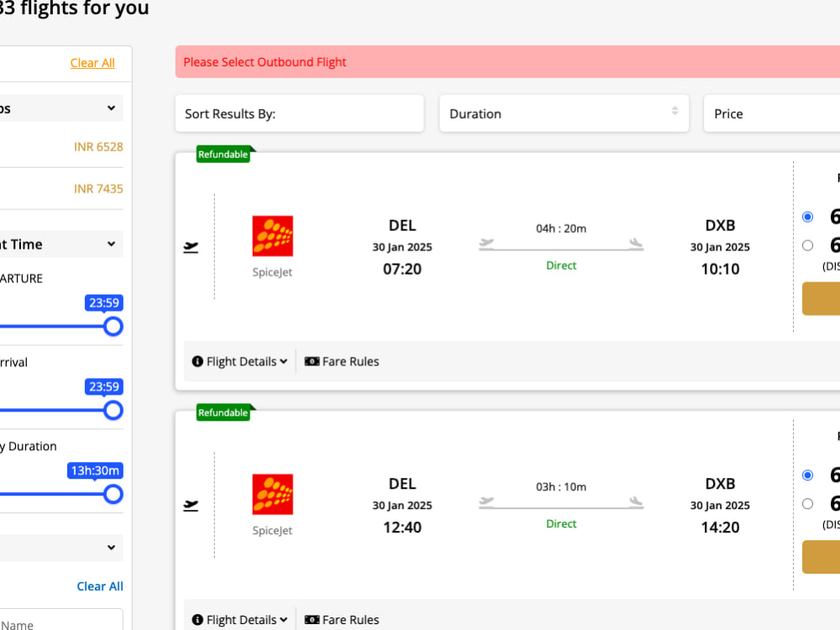Viewport: 840px width, 630px height.
Task: Click the departing plane icon beside the 12:40 flight
Action: [191, 505]
